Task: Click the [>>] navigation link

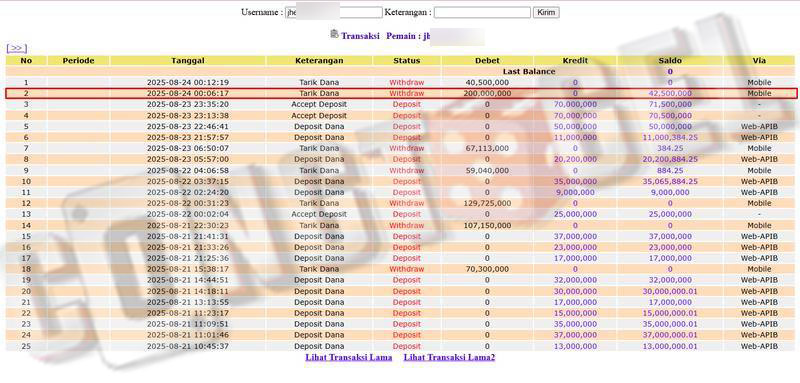Action: (16, 48)
